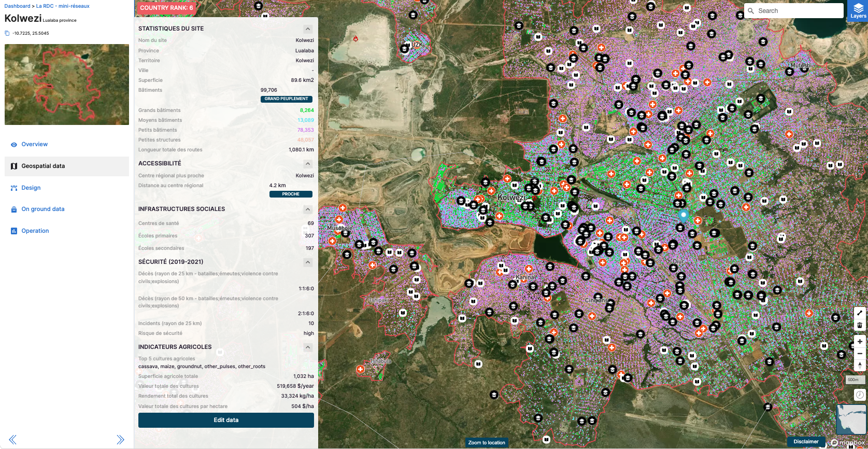Collapse the Indicateurs agricoles section
This screenshot has width=868, height=449.
pos(308,347)
